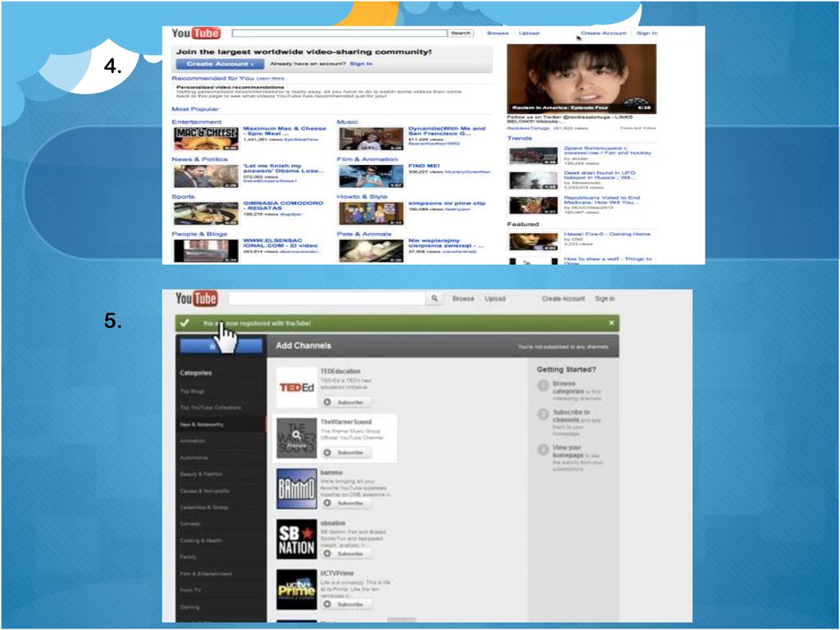
Task: Click the YouTube logo on the Add Channels page
Action: coord(197,299)
